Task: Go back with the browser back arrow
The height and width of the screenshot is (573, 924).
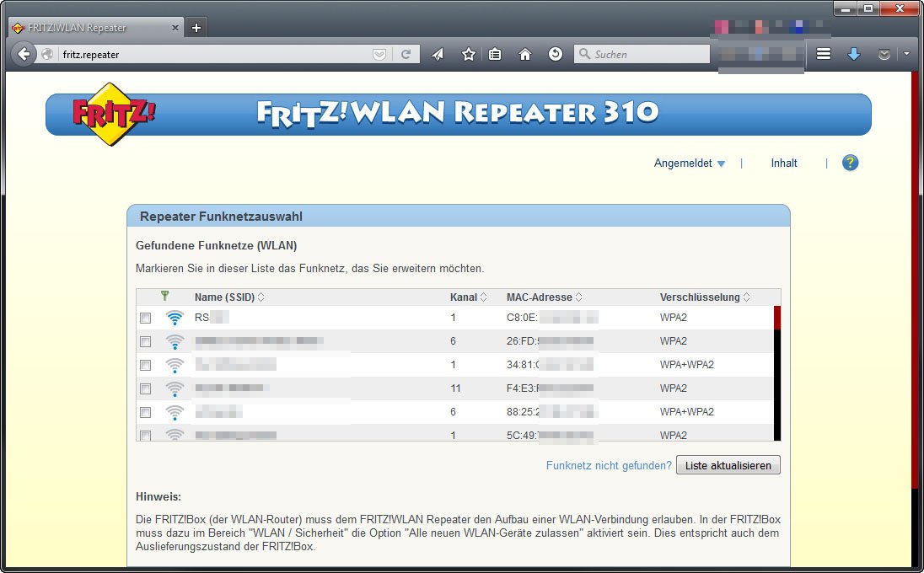Action: click(24, 54)
